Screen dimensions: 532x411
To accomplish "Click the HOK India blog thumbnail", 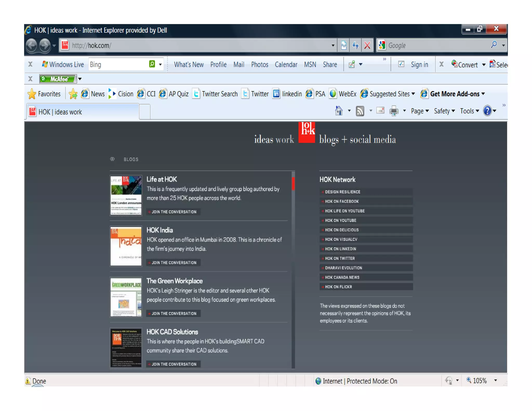I will 126,246.
